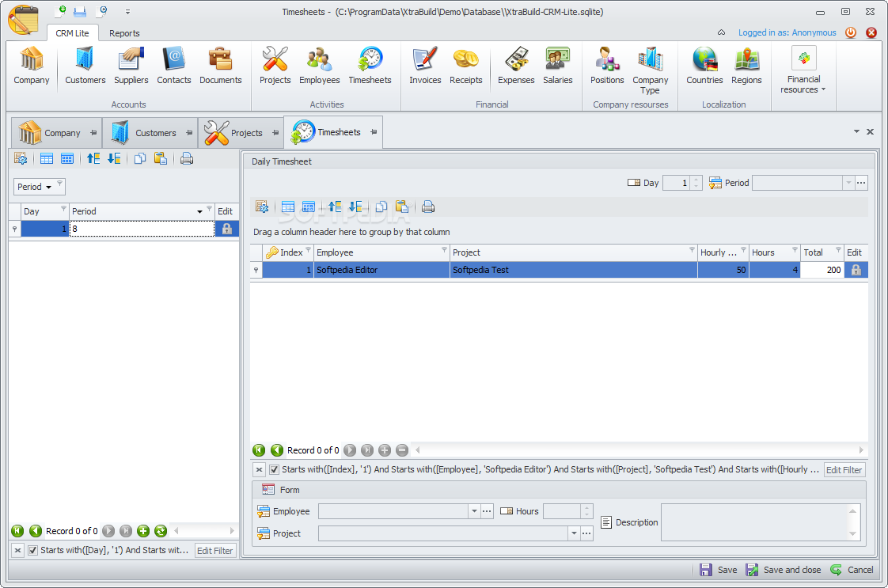Open the Contacts module
This screenshot has width=888, height=588.
pos(174,66)
